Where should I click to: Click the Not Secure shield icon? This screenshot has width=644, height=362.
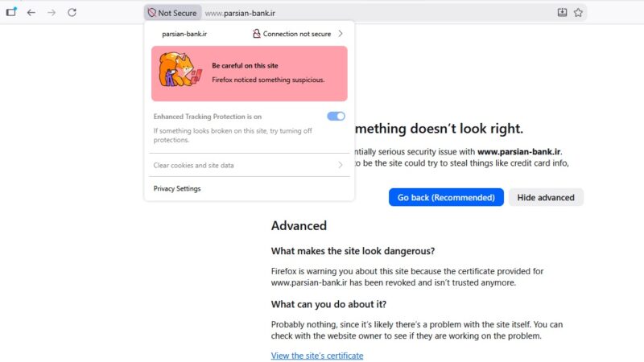pyautogui.click(x=151, y=13)
